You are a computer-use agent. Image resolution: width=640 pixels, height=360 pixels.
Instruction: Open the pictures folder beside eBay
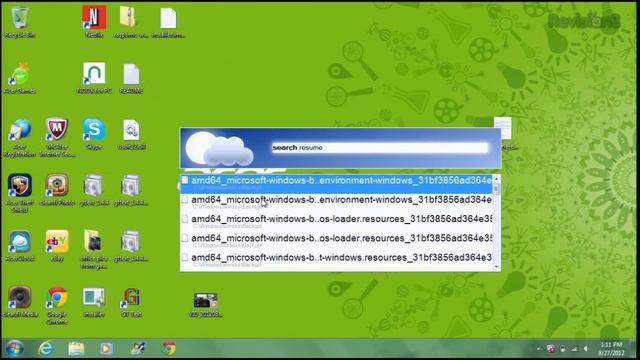pyautogui.click(x=94, y=249)
